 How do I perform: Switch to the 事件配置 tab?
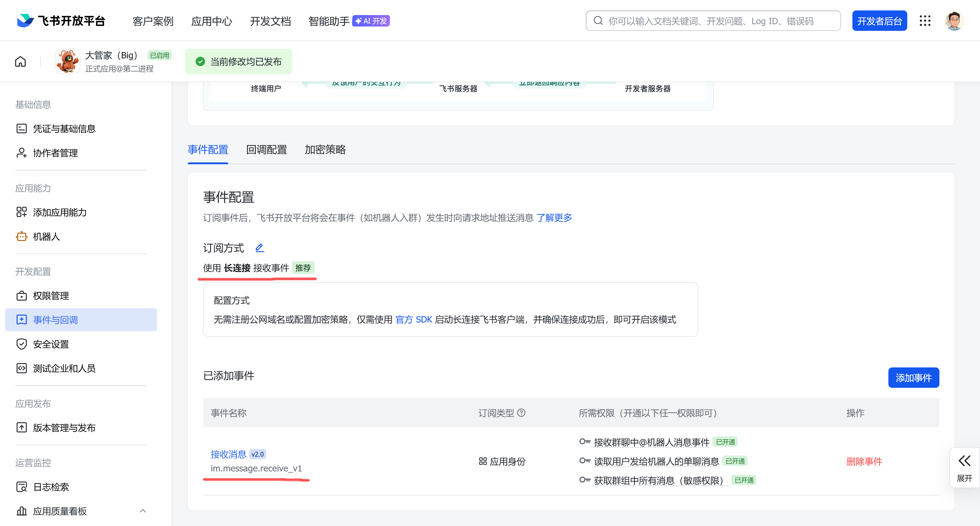click(208, 150)
